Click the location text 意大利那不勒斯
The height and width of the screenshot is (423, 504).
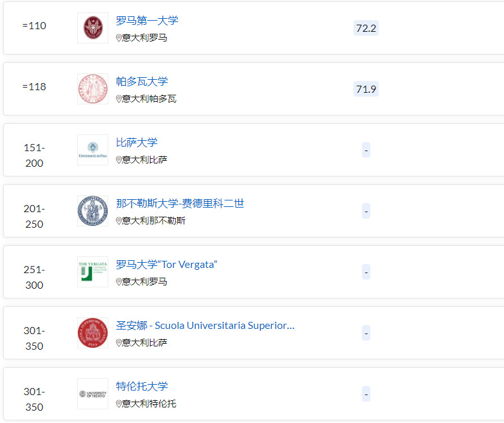[x=154, y=221]
